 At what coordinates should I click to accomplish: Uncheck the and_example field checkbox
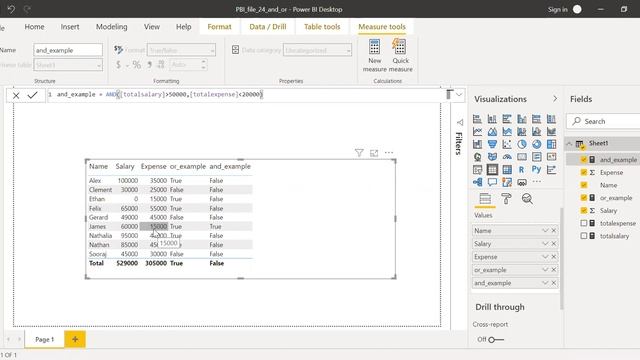click(584, 160)
